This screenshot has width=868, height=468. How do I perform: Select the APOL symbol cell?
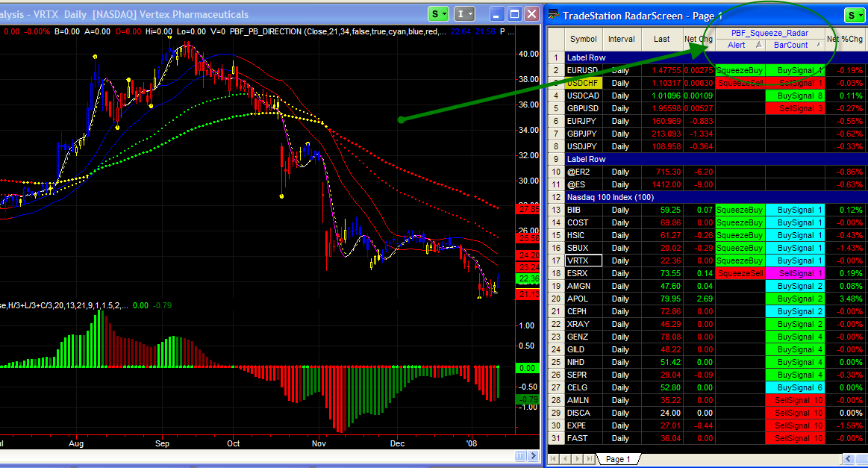coord(583,299)
